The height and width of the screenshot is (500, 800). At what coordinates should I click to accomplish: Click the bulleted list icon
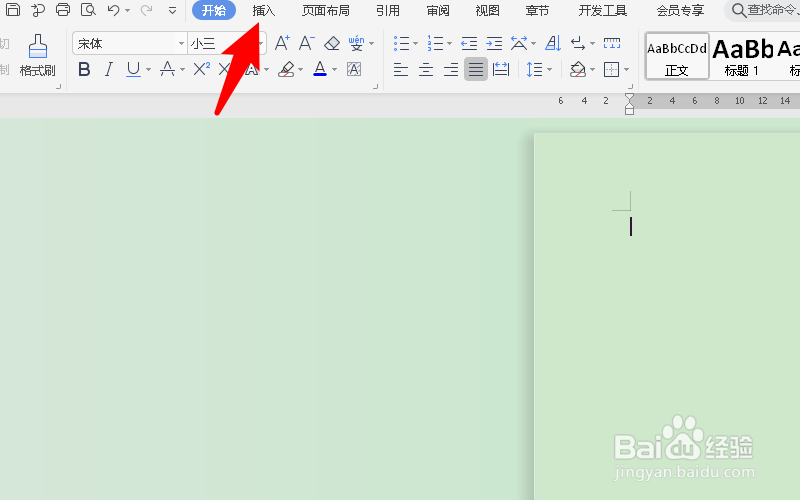click(x=402, y=43)
